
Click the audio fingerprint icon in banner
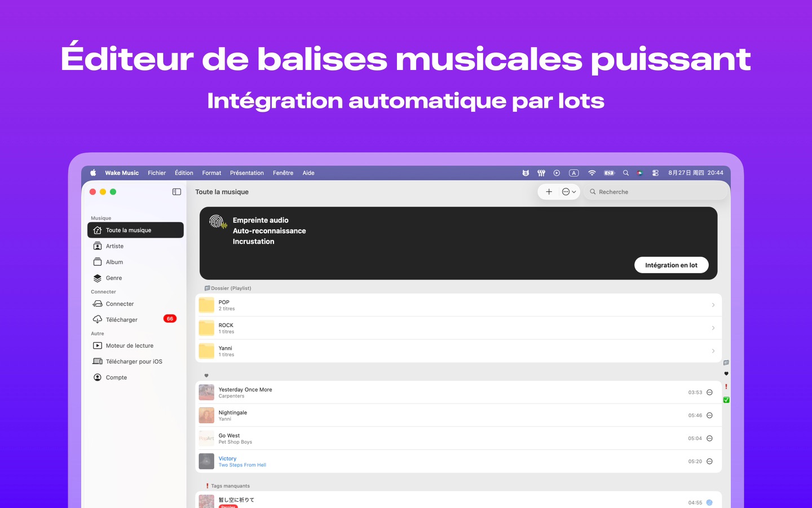click(218, 222)
